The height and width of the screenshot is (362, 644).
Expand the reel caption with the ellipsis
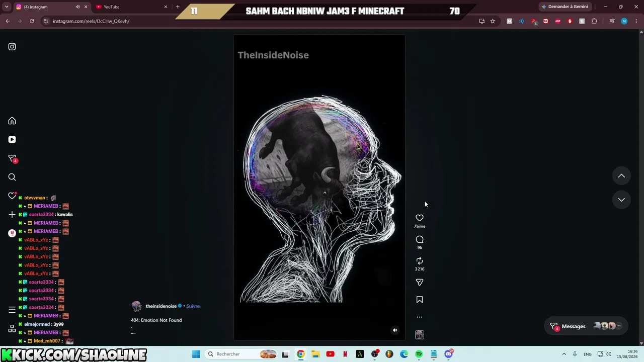133,332
